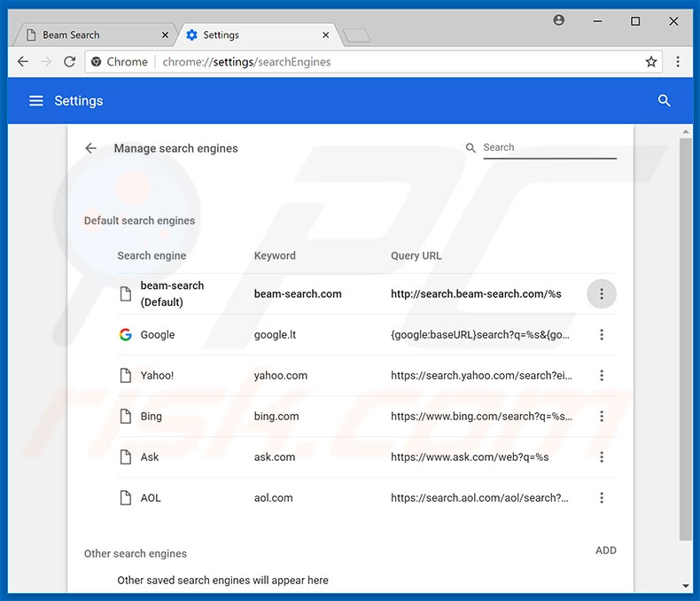Image resolution: width=700 pixels, height=601 pixels.
Task: Click the Search engine column header
Action: (152, 255)
